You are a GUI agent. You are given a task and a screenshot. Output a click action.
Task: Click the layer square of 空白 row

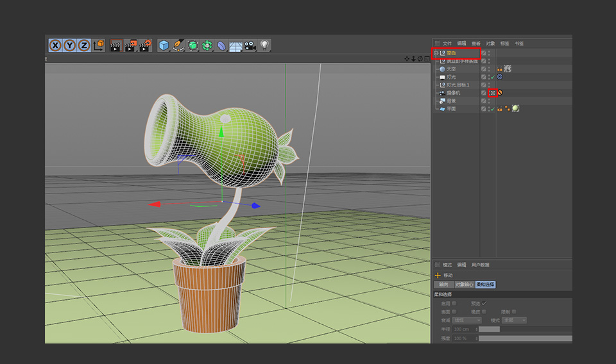(x=484, y=53)
